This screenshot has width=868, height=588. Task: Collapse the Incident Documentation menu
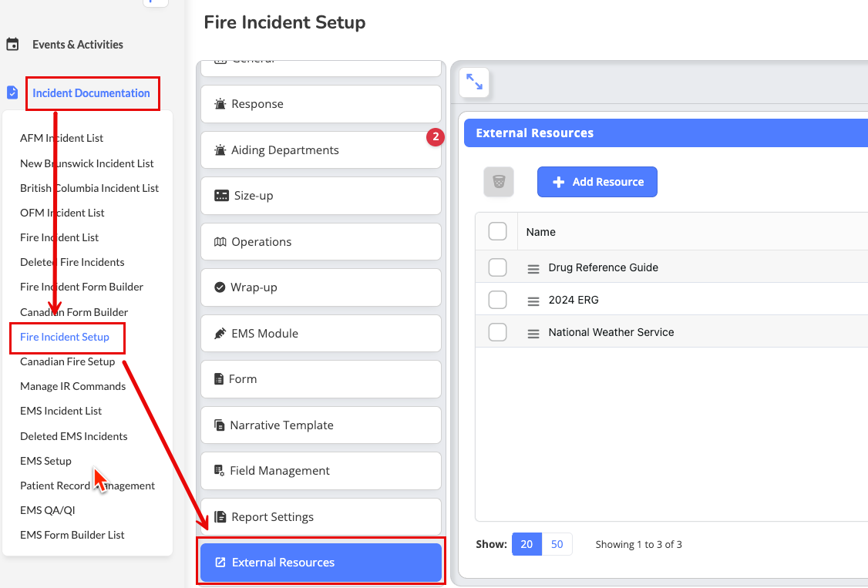pos(91,93)
